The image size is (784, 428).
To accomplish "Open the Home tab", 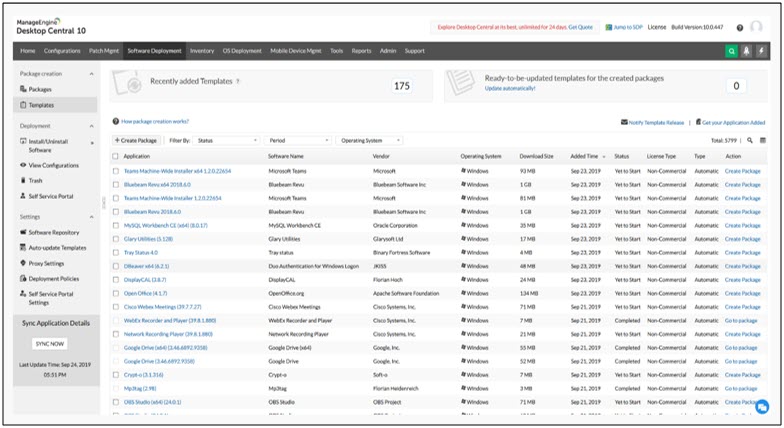I will pos(28,51).
